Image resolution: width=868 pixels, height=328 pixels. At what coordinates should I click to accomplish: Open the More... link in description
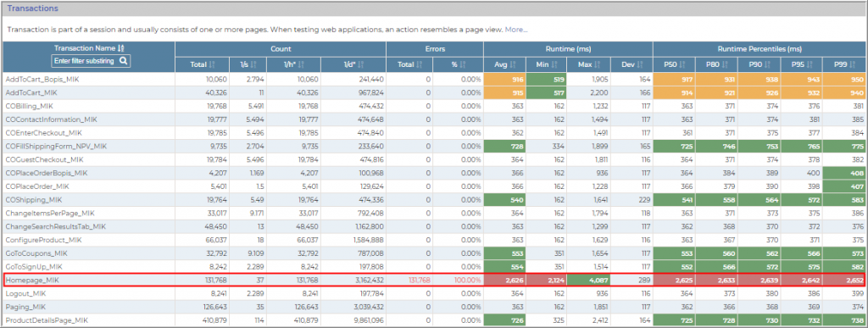(516, 30)
